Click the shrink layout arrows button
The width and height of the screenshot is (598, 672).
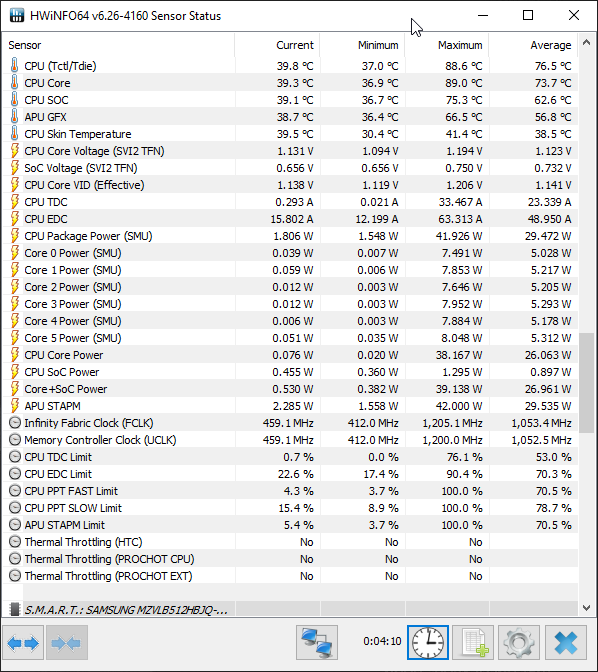[x=67, y=642]
